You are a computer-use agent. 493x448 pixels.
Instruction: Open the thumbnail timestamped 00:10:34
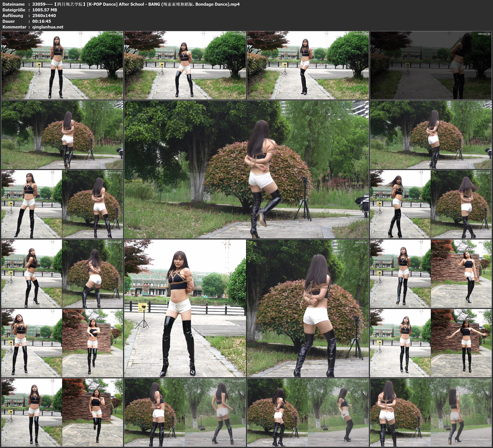pyautogui.click(x=431, y=274)
